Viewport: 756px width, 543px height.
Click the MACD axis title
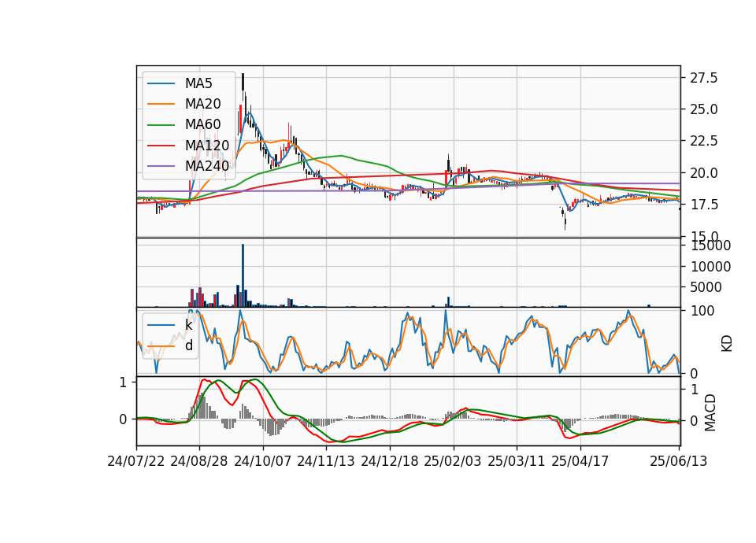[x=710, y=412]
